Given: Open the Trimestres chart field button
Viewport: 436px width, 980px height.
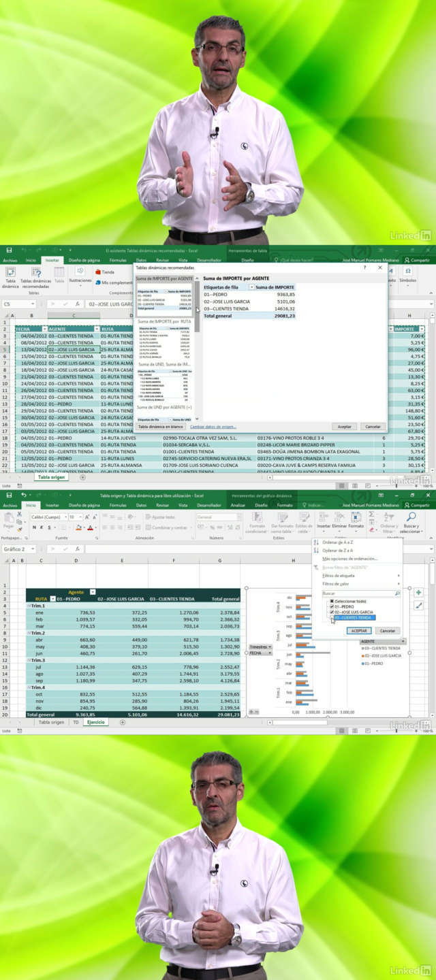Looking at the screenshot, I should (260, 647).
